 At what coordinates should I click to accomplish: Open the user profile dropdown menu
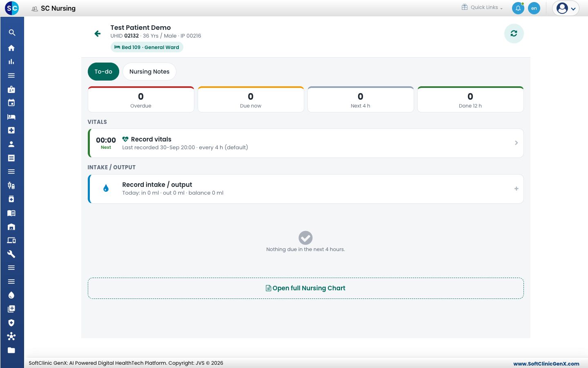566,8
